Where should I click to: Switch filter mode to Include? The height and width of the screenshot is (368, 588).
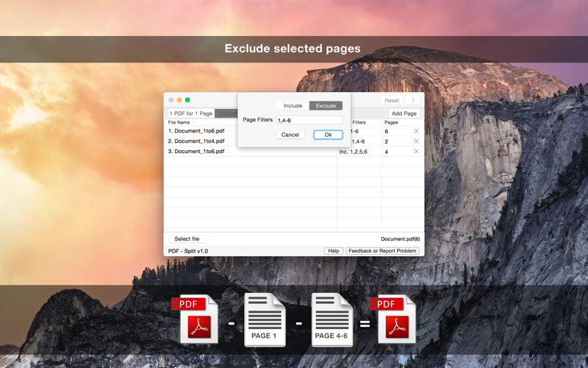(293, 105)
